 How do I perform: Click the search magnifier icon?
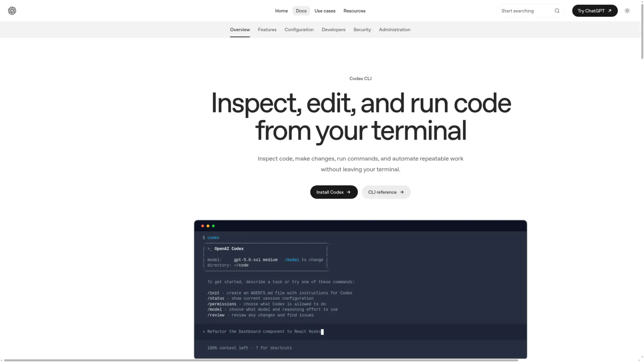pos(557,11)
